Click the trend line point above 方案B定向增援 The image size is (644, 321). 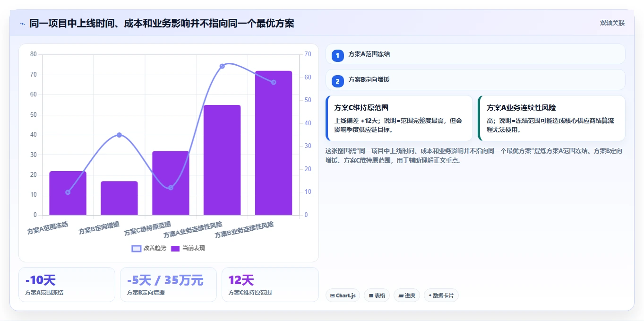pos(119,135)
